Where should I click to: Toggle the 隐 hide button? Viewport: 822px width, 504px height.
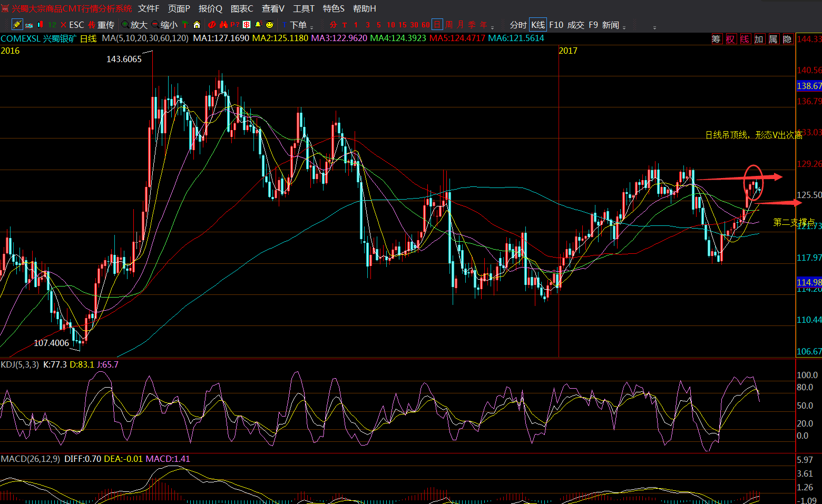pyautogui.click(x=787, y=39)
